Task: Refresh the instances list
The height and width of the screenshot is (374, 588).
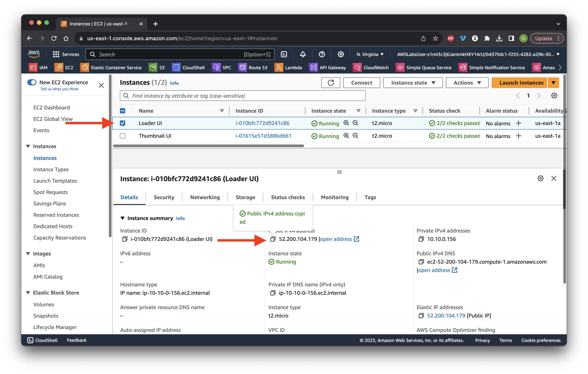Action: [x=331, y=83]
